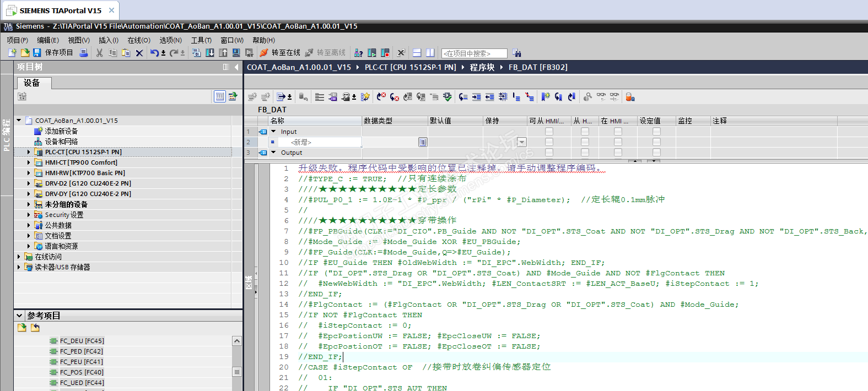Tick 在 HMI checkbox in <新增> row
This screenshot has width=868, height=391.
[618, 142]
